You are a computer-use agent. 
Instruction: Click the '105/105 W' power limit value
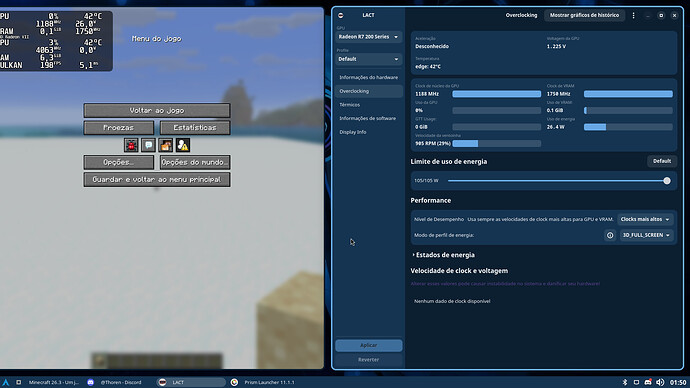click(x=426, y=181)
